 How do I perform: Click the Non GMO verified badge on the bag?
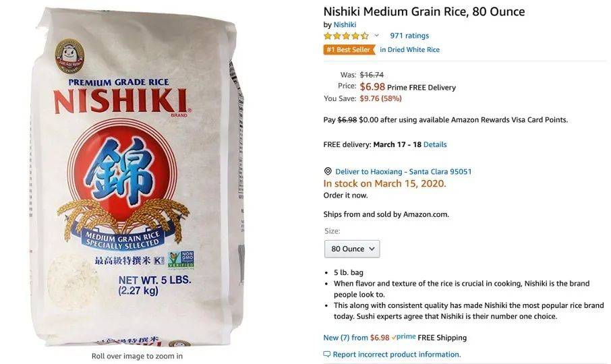181,260
